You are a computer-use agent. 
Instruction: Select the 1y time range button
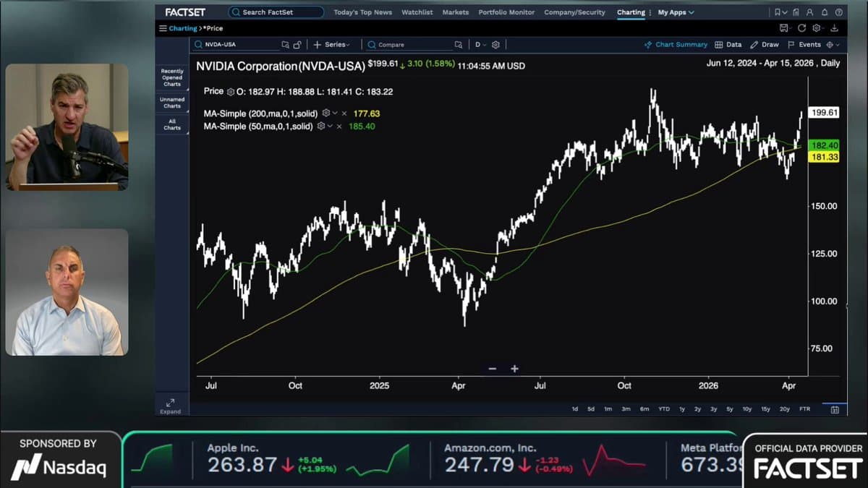(681, 408)
